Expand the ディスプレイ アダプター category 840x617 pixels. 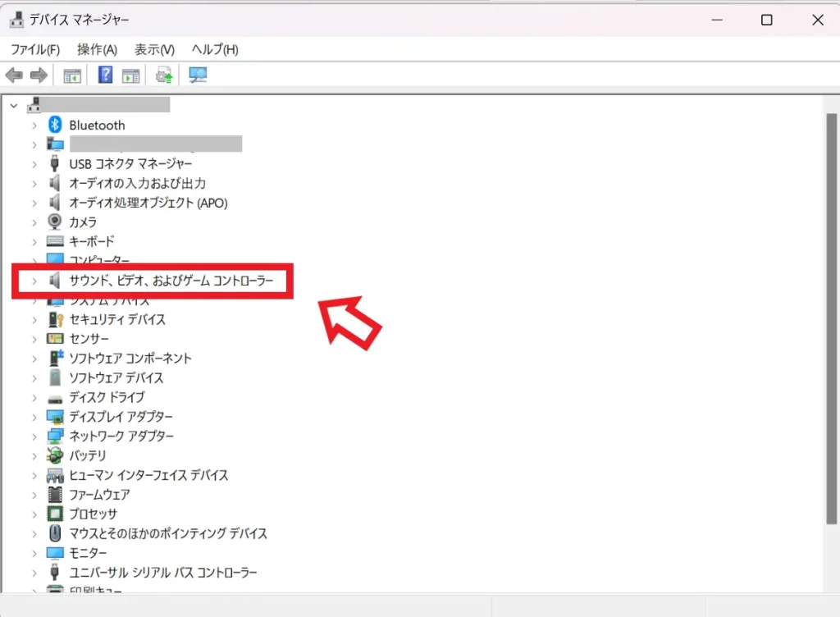coord(34,417)
